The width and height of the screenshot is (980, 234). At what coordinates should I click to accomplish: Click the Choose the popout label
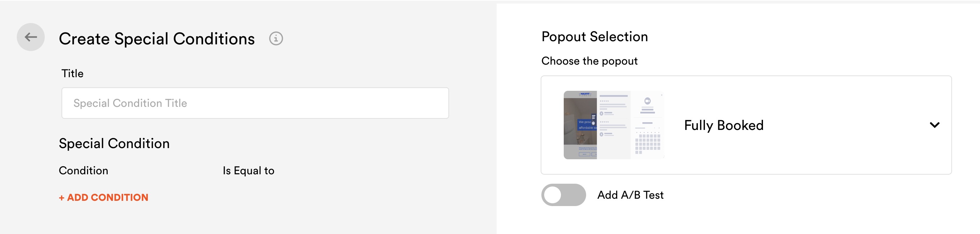(589, 61)
